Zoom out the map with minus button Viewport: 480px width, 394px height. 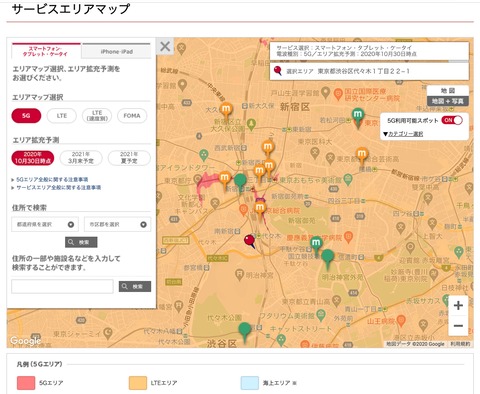(x=458, y=326)
